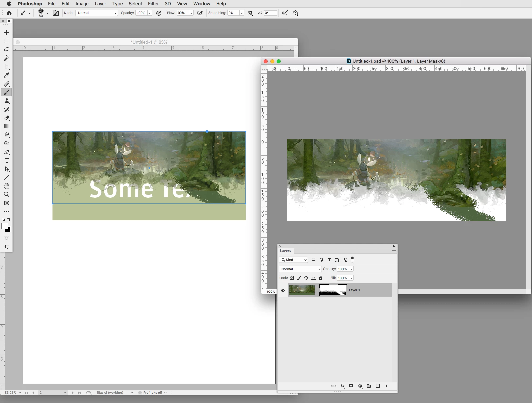Select the Lasso tool

click(7, 50)
